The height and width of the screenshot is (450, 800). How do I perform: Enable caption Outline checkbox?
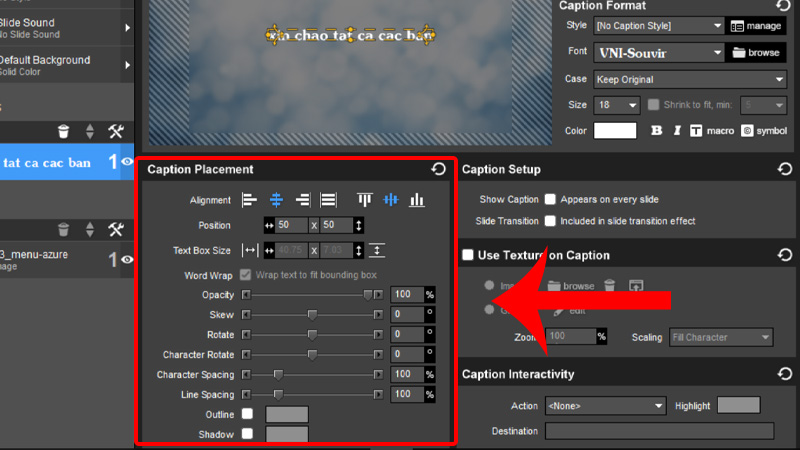pos(247,413)
